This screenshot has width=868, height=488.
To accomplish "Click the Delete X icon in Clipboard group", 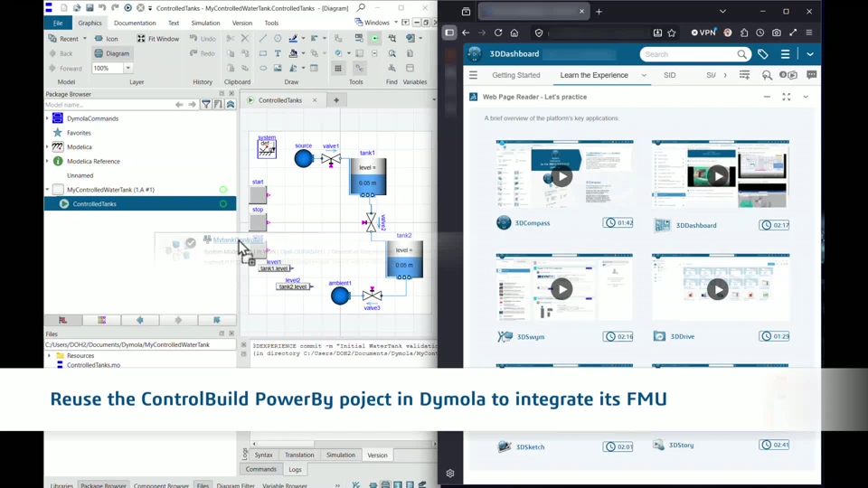I will click(x=245, y=38).
